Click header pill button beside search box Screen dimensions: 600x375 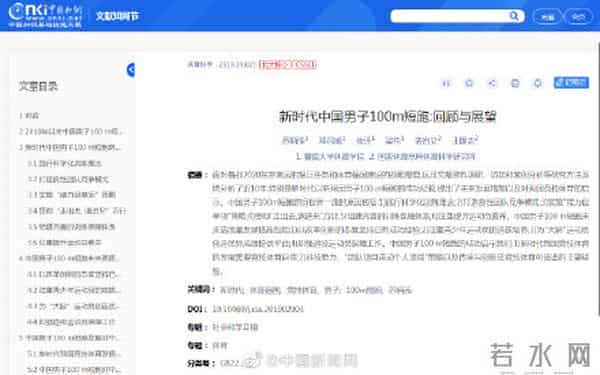(x=547, y=17)
